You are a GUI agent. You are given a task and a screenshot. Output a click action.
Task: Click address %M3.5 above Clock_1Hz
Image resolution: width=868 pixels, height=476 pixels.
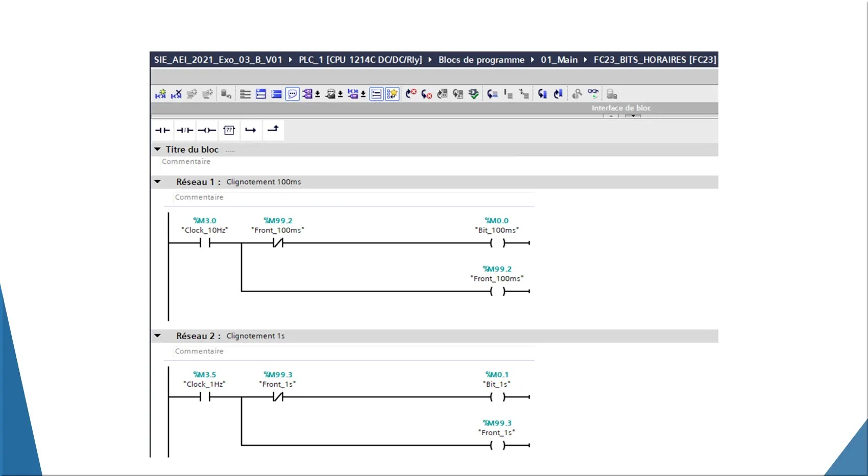click(x=205, y=375)
